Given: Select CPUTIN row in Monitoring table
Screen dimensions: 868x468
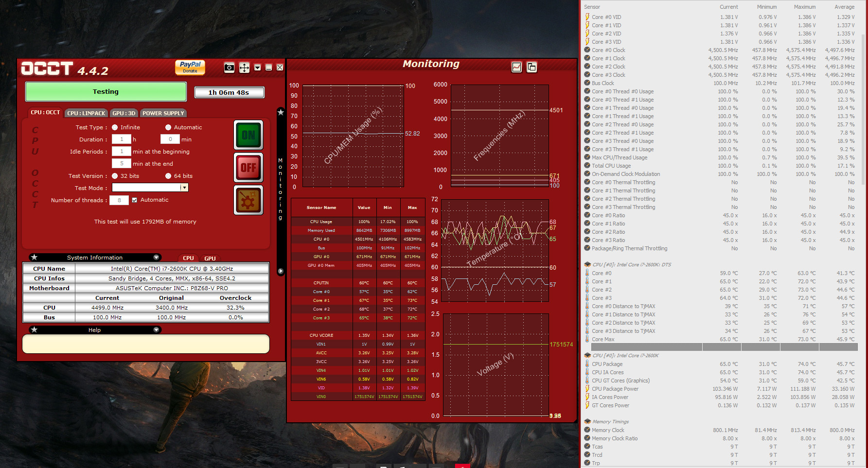Looking at the screenshot, I should tap(358, 283).
